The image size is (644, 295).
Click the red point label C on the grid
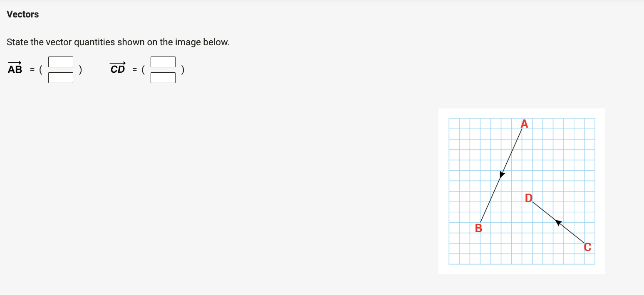pos(587,247)
